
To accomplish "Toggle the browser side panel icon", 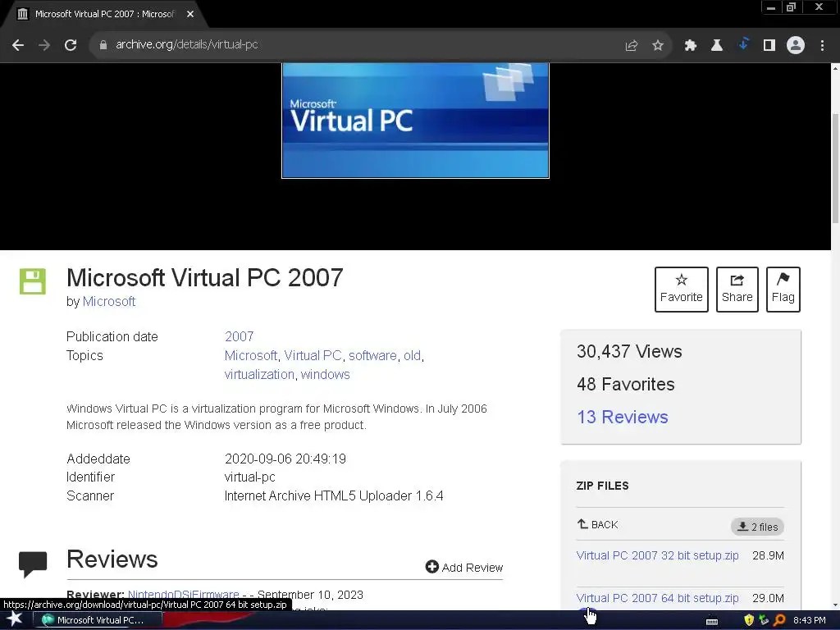I will click(769, 45).
